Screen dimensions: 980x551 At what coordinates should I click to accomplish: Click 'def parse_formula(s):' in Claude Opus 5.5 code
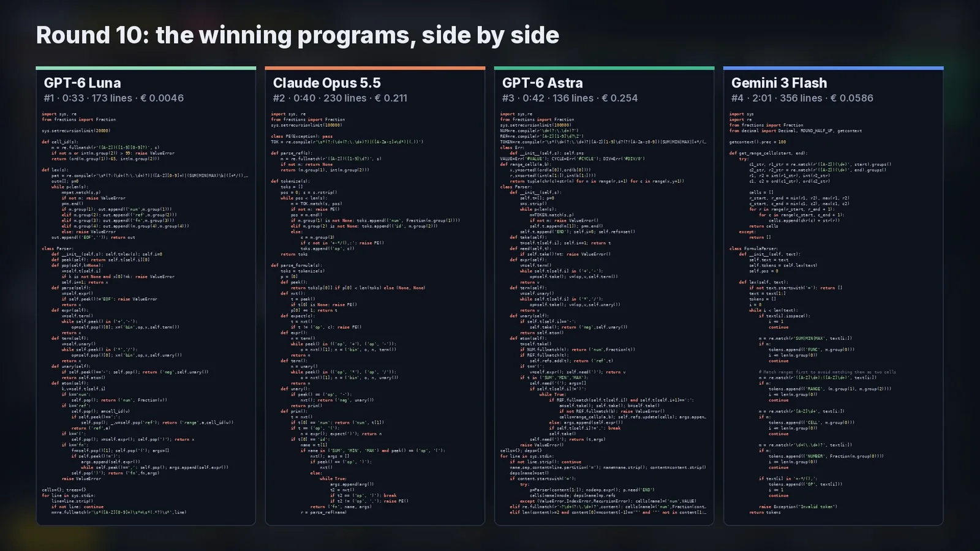(x=292, y=266)
